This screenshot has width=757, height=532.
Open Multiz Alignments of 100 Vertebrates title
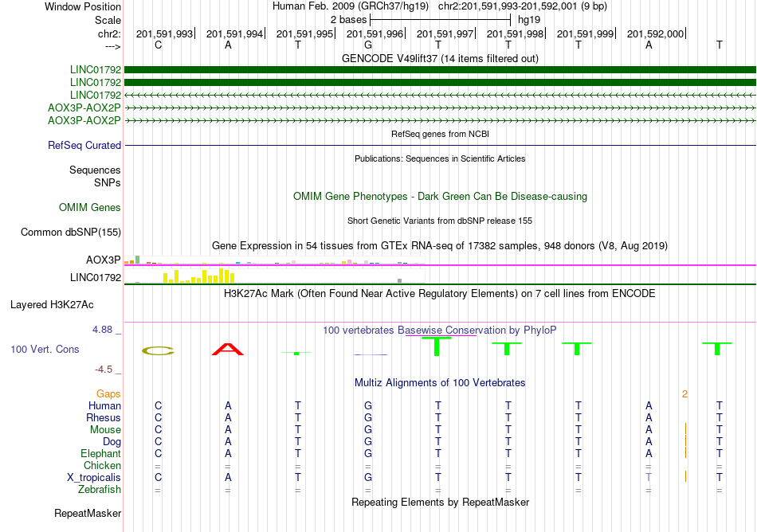point(440,383)
